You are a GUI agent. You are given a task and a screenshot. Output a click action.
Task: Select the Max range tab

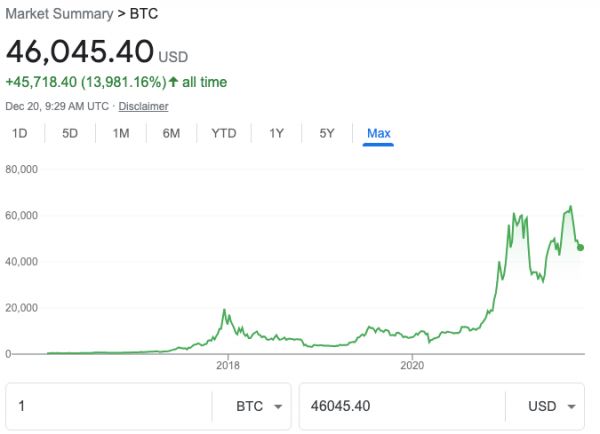(379, 133)
